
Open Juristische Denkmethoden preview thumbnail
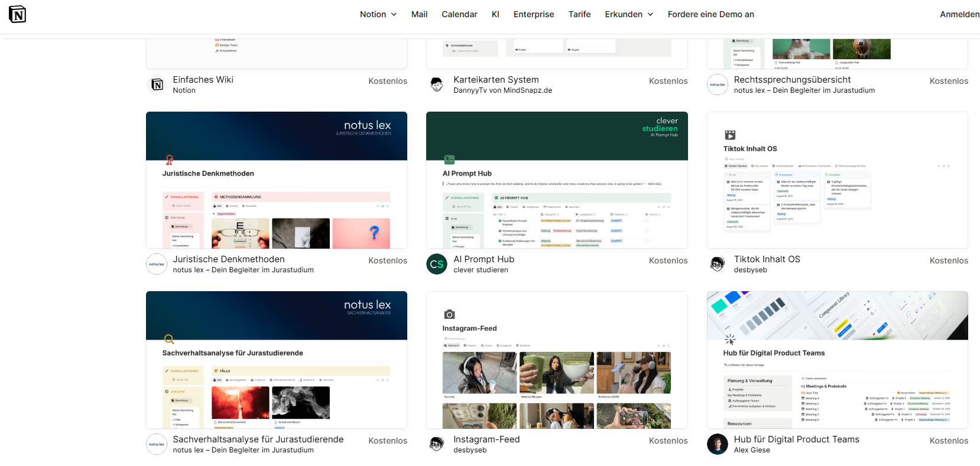click(x=277, y=180)
